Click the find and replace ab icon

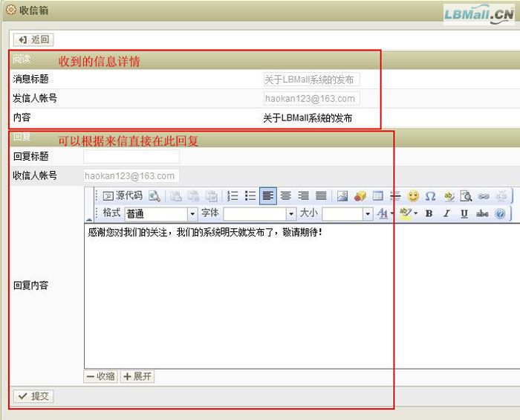tap(449, 196)
